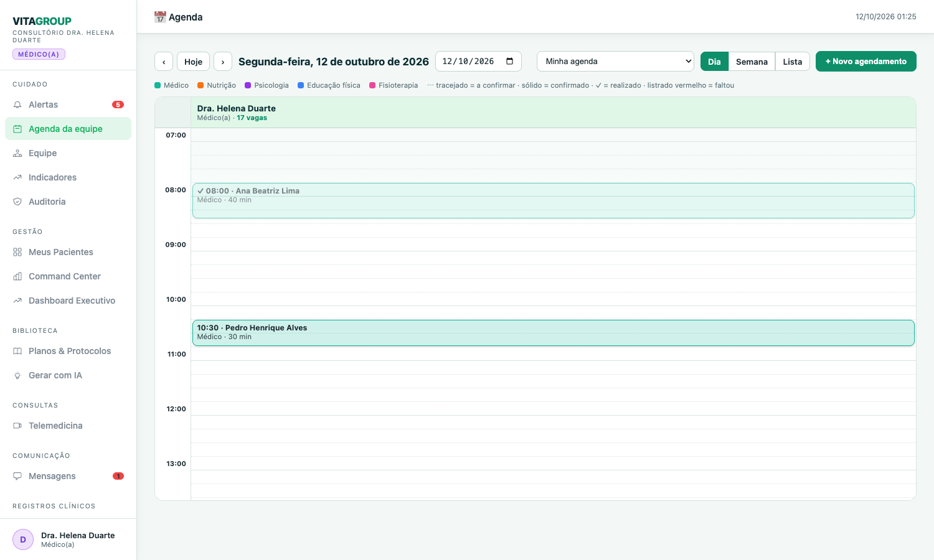Click the calendar emoji in the Agenda header

(x=160, y=17)
